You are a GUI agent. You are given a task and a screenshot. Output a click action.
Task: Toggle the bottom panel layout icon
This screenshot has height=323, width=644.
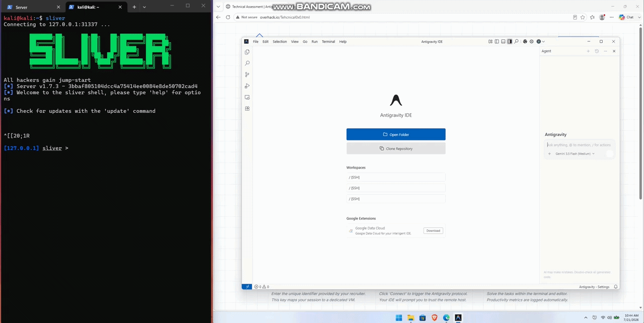(503, 42)
